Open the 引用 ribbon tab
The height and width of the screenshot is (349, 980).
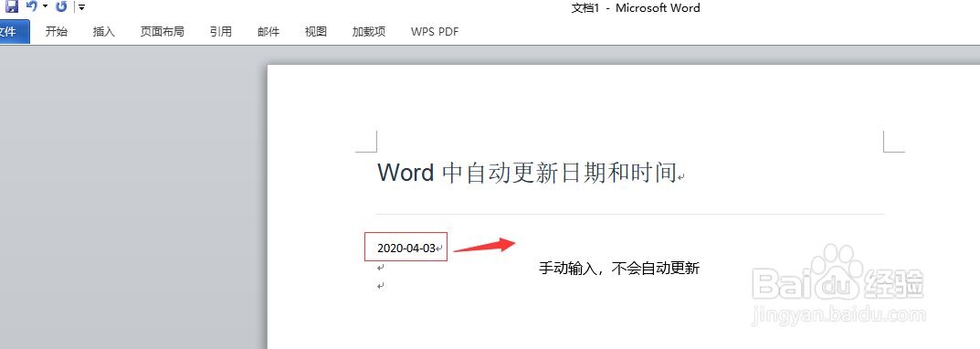click(221, 31)
